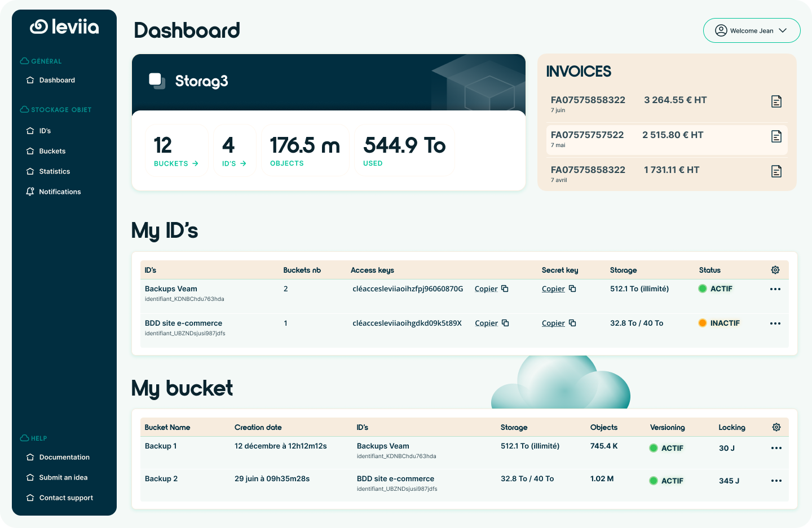The width and height of the screenshot is (812, 528).
Task: Open the gear settings on My ID's table
Action: point(775,270)
